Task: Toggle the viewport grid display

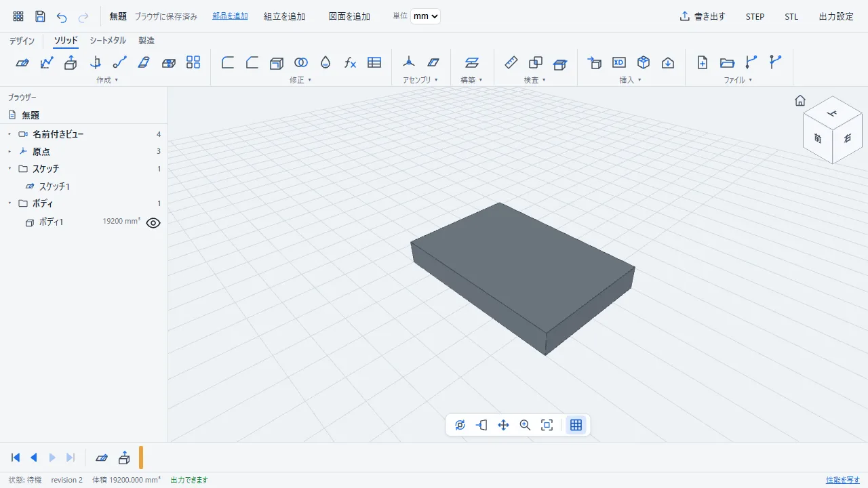Action: coord(576,425)
